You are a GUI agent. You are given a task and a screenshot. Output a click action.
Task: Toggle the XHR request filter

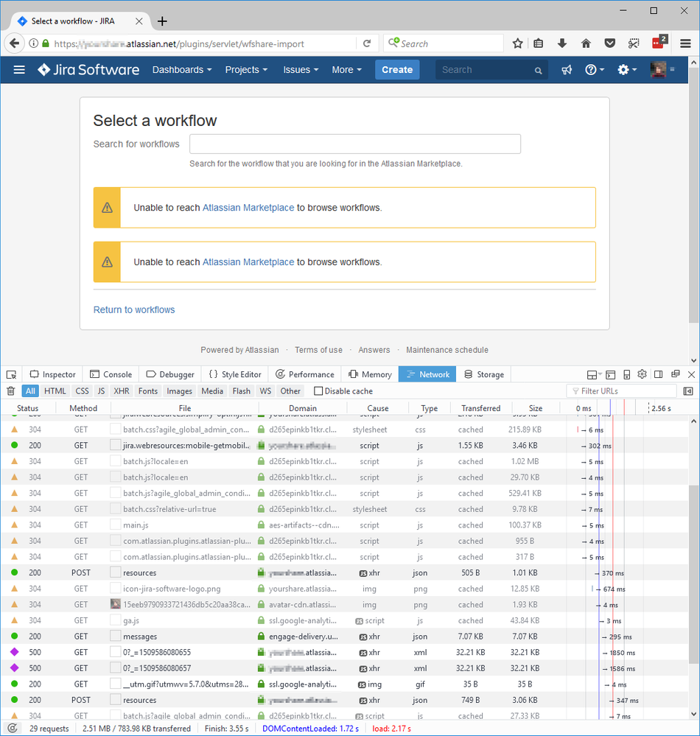coord(122,391)
